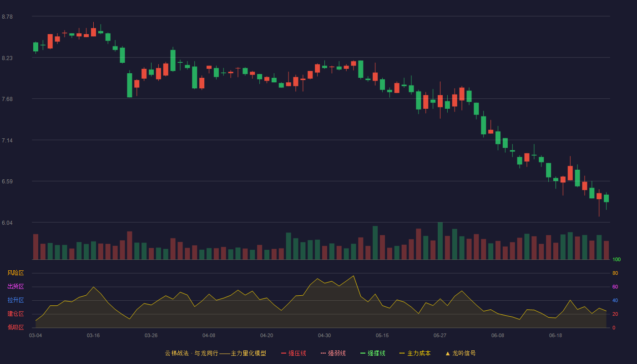Viewport: 637px width, 364px height.
Task: Toggle the 主力成本 legend entry
Action: click(415, 353)
